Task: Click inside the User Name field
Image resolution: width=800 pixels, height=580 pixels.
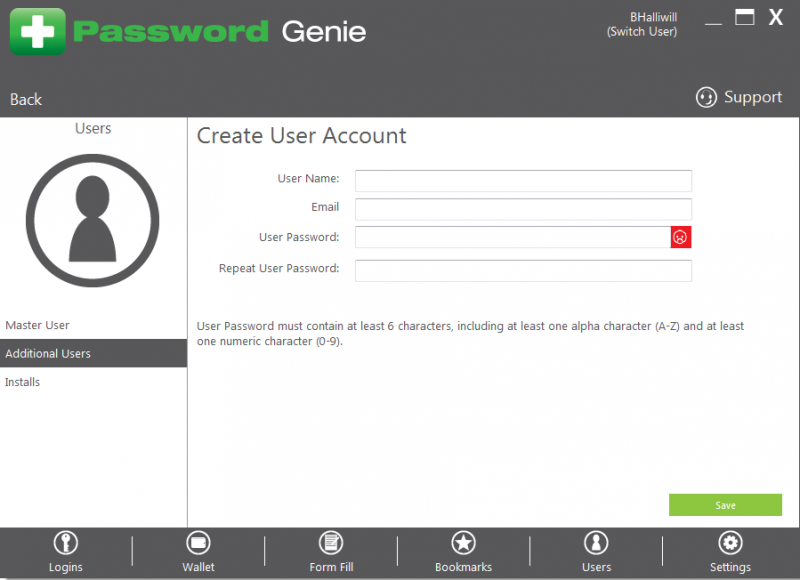Action: [x=523, y=180]
